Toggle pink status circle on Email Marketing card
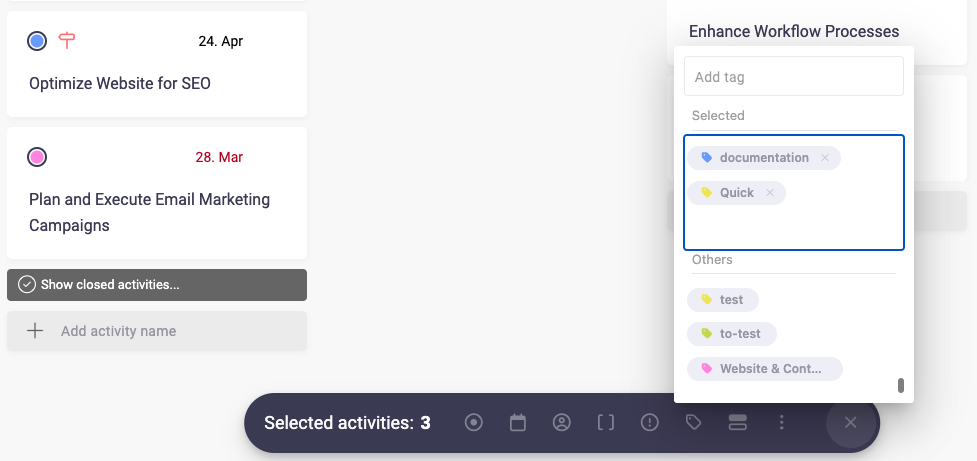 pos(37,157)
